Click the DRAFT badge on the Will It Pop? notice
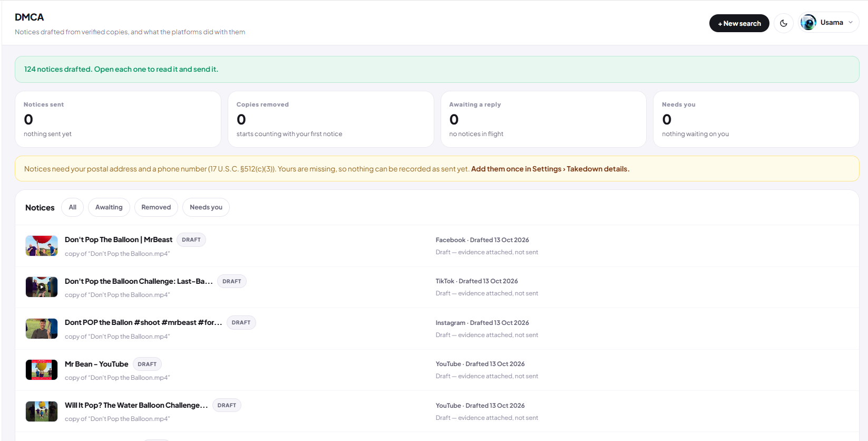The width and height of the screenshot is (868, 441). pos(227,405)
